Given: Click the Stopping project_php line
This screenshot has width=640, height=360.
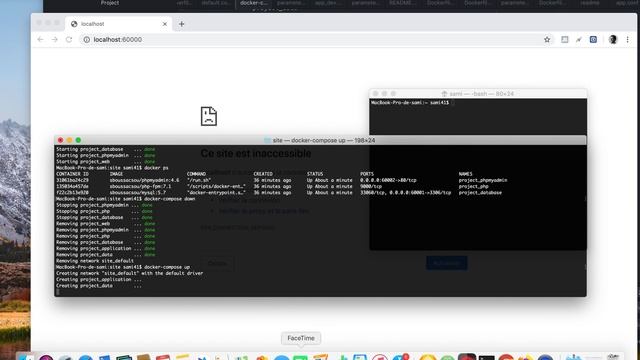Looking at the screenshot, I should [x=104, y=211].
